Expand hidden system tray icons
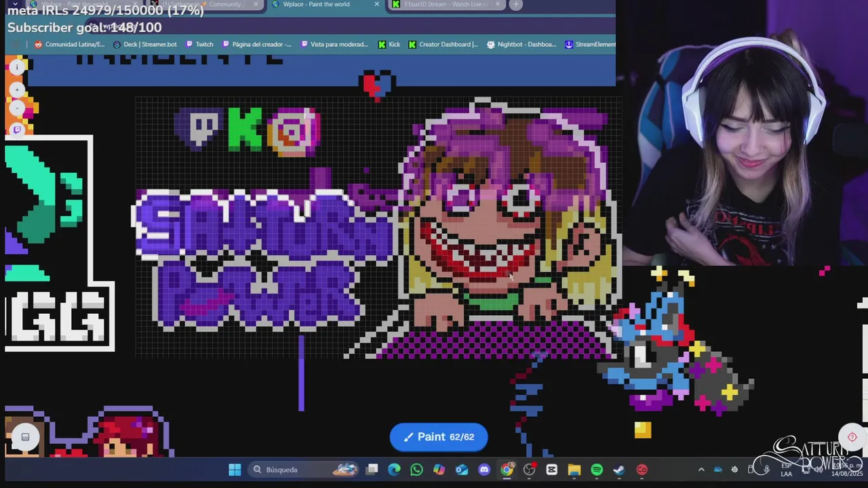Screen dimensions: 868x488 pyautogui.click(x=701, y=470)
